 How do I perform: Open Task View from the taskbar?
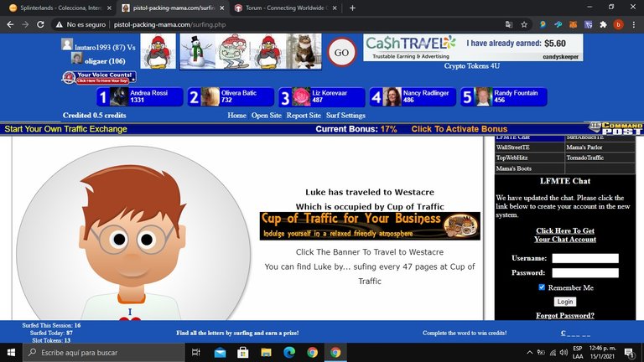point(196,352)
